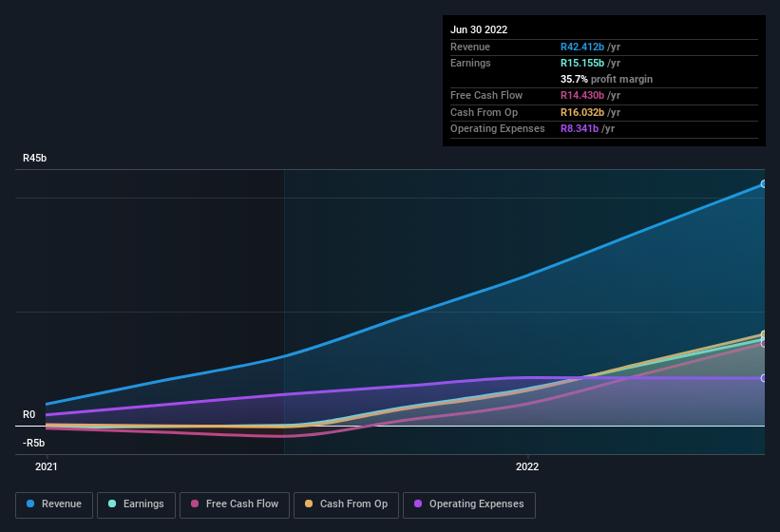This screenshot has height=532, width=780.
Task: Click the Cash From Op endpoint marker
Action: tap(763, 334)
